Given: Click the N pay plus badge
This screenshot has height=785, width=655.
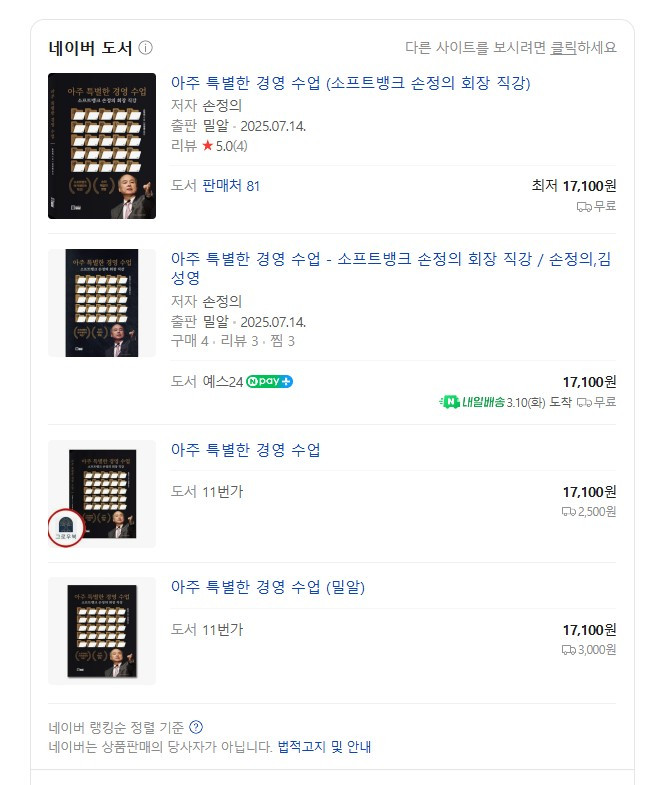Looking at the screenshot, I should click(269, 381).
